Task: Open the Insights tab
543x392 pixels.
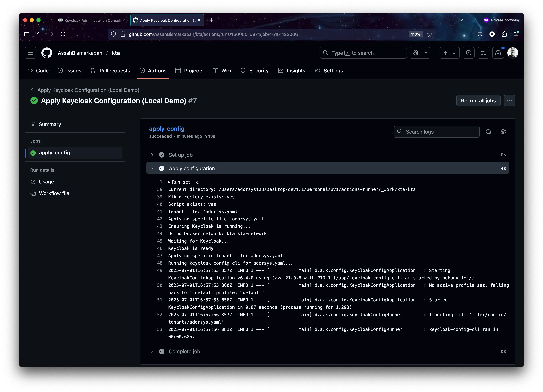Action: coord(296,71)
